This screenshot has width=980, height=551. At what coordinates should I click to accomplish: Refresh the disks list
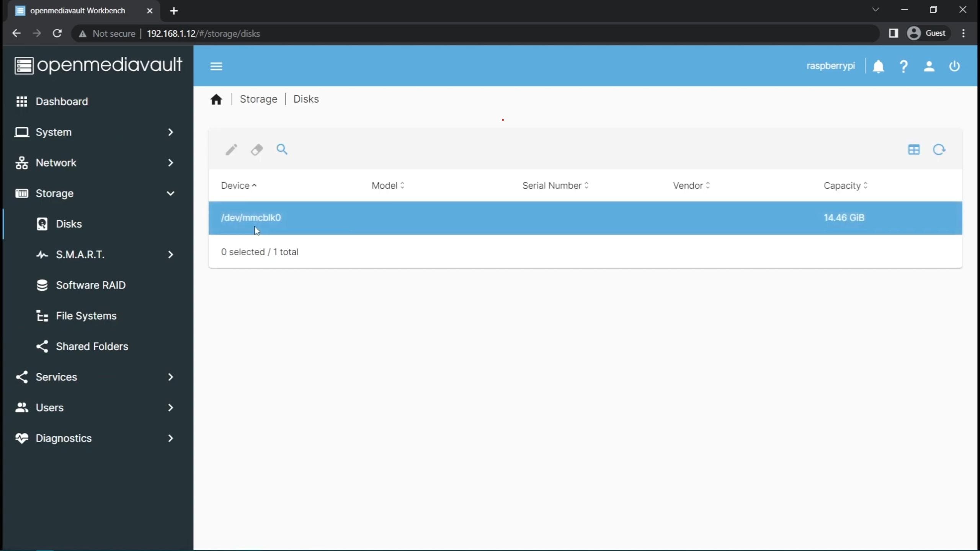939,149
